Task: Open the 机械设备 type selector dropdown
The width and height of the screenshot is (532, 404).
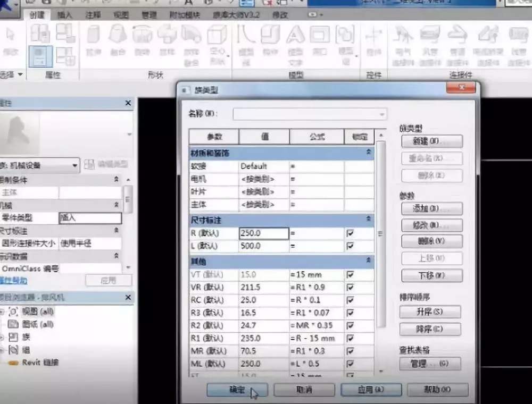Action: pos(39,165)
